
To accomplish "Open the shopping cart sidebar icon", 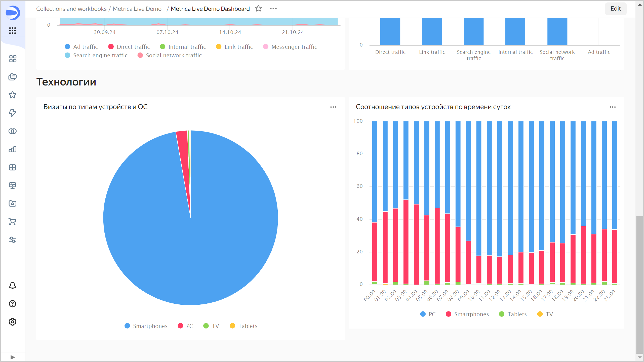I will click(13, 221).
